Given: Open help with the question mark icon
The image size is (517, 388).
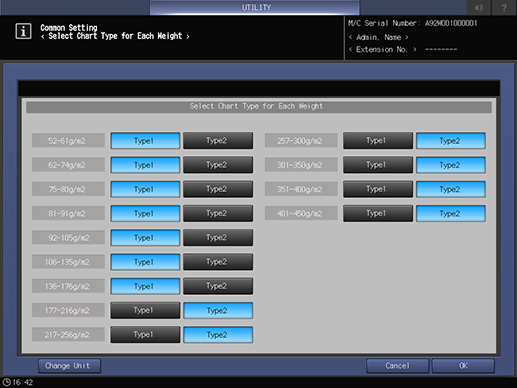Looking at the screenshot, I should (504, 7).
